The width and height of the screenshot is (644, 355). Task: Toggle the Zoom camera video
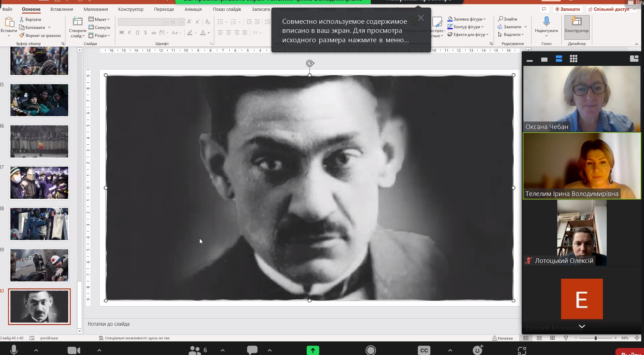point(74,350)
